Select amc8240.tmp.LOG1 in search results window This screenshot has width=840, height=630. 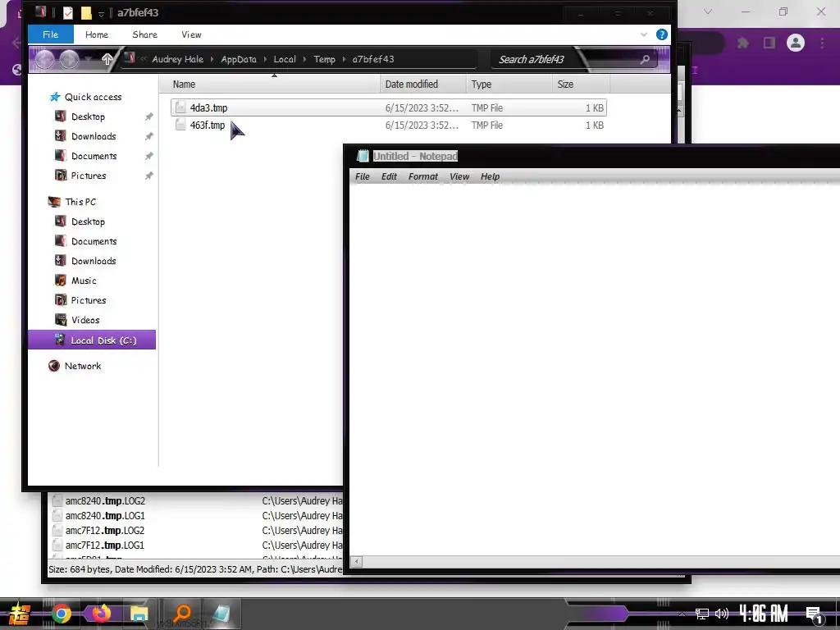click(x=105, y=516)
